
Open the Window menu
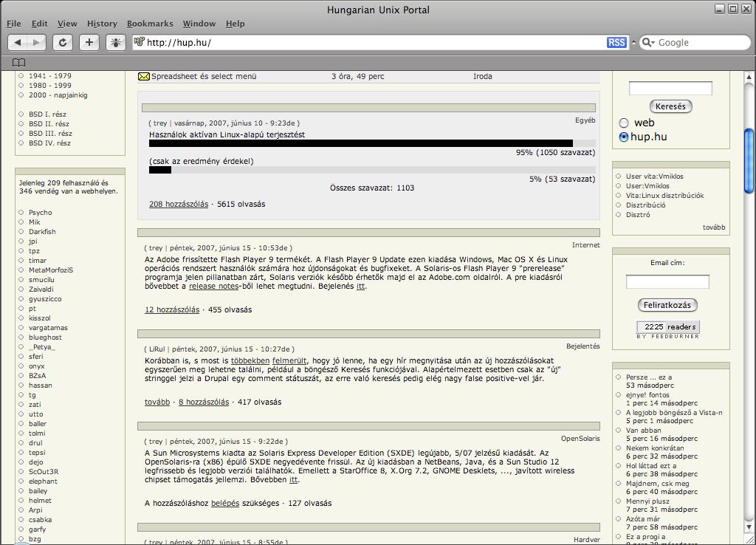pos(199,24)
